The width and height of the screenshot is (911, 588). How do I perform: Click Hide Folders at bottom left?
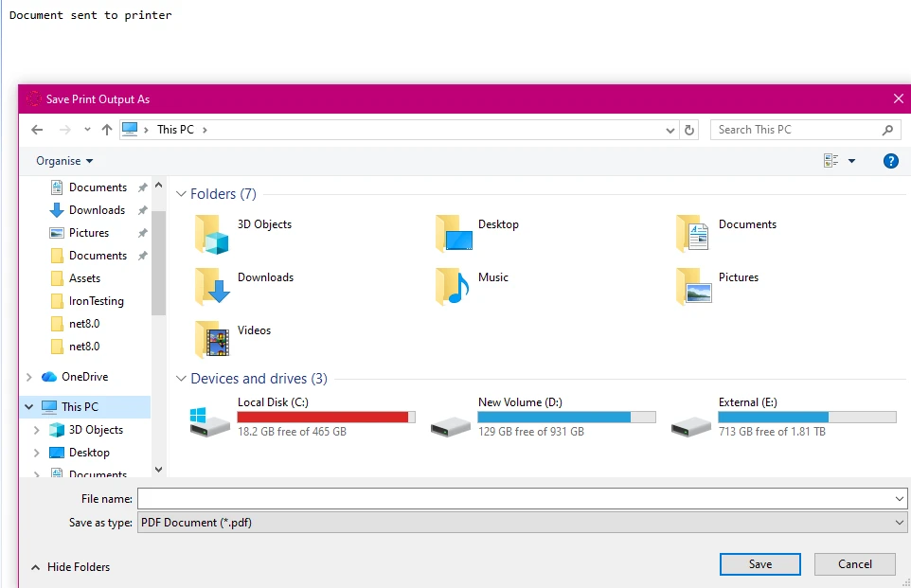tap(70, 566)
